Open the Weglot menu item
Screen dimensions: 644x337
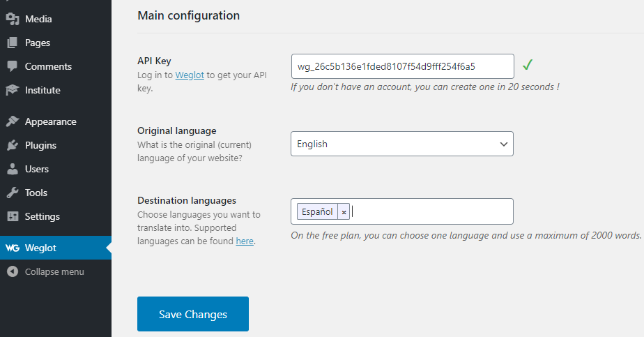tap(40, 248)
